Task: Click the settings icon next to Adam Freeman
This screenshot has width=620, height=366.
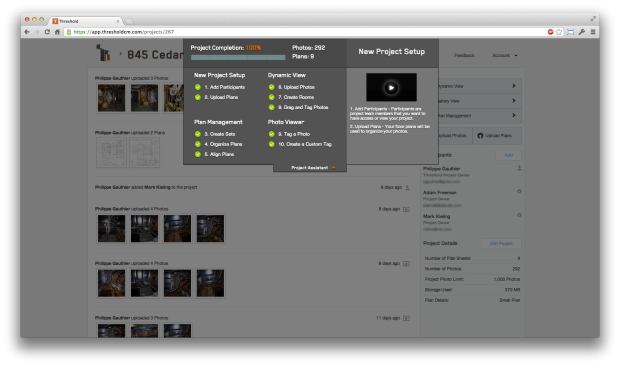Action: (x=519, y=191)
